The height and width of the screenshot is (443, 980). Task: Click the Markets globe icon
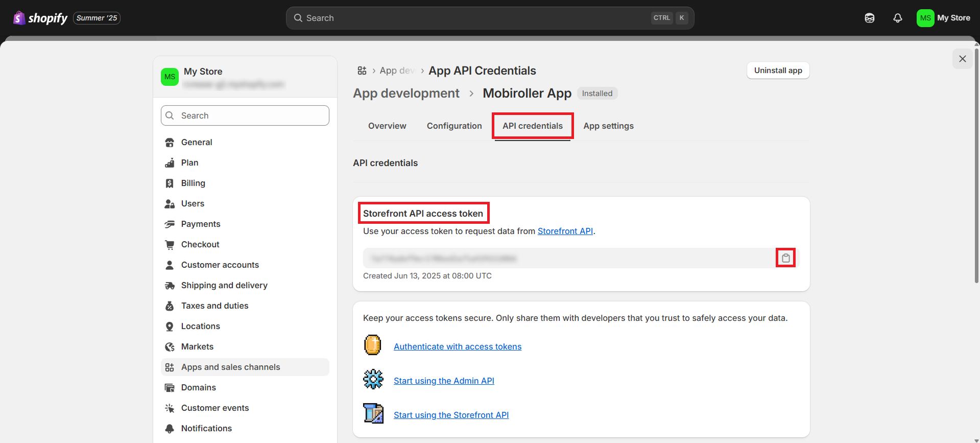pos(170,347)
